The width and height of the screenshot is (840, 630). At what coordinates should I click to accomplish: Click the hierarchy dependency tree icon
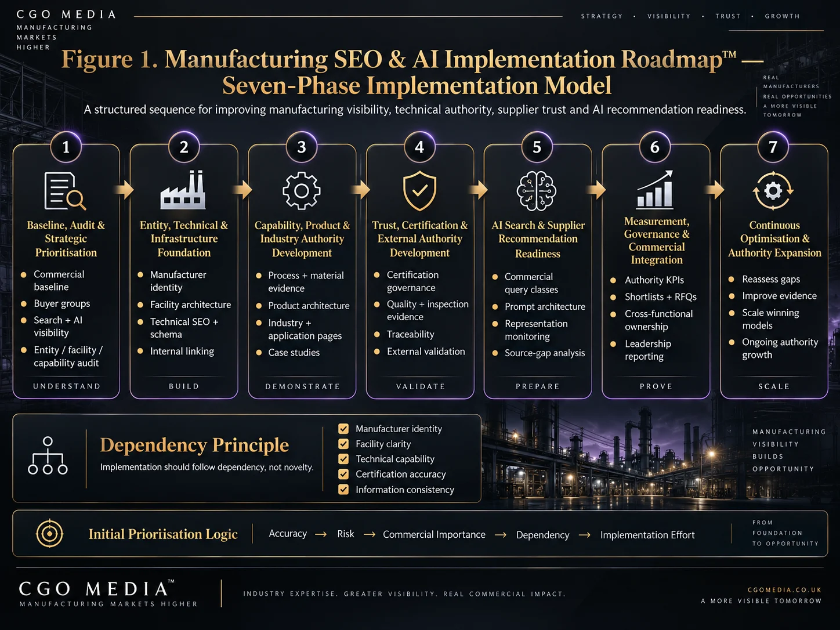click(48, 456)
